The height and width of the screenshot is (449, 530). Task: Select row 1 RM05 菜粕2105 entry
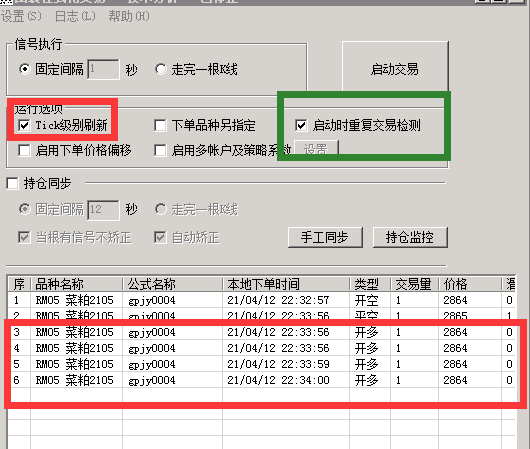[262, 300]
